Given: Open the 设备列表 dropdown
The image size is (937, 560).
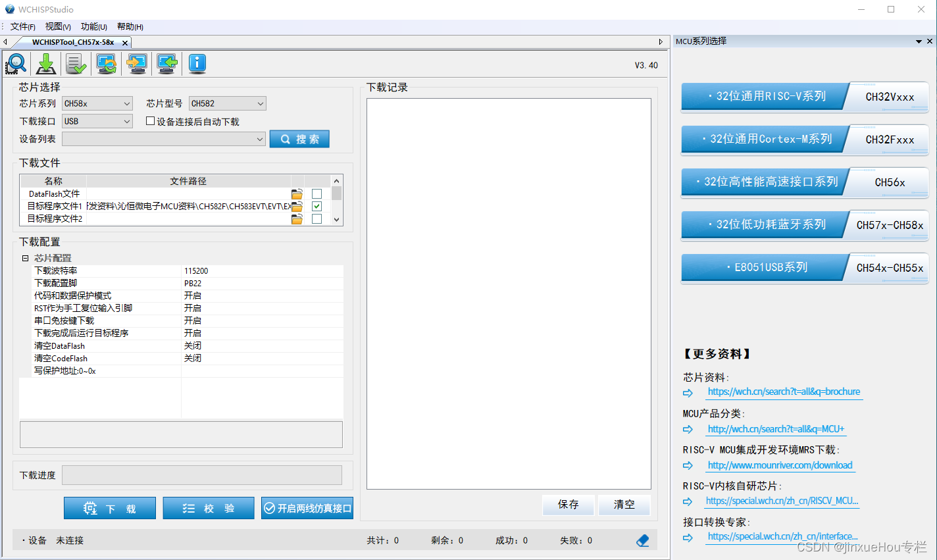Looking at the screenshot, I should point(164,139).
